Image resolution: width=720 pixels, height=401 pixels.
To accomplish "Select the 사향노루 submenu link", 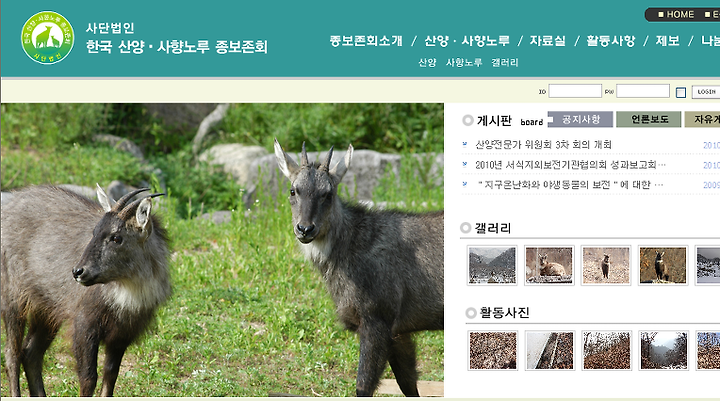I will (464, 62).
